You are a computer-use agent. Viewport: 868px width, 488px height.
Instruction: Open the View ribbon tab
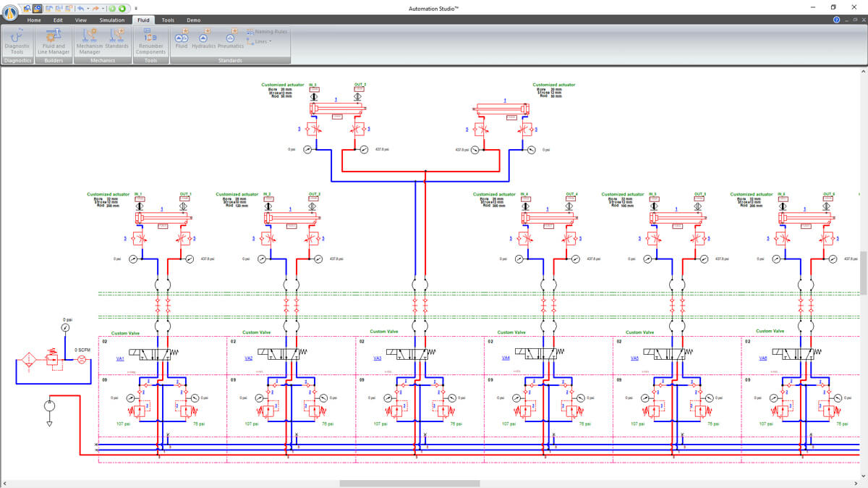click(x=81, y=20)
